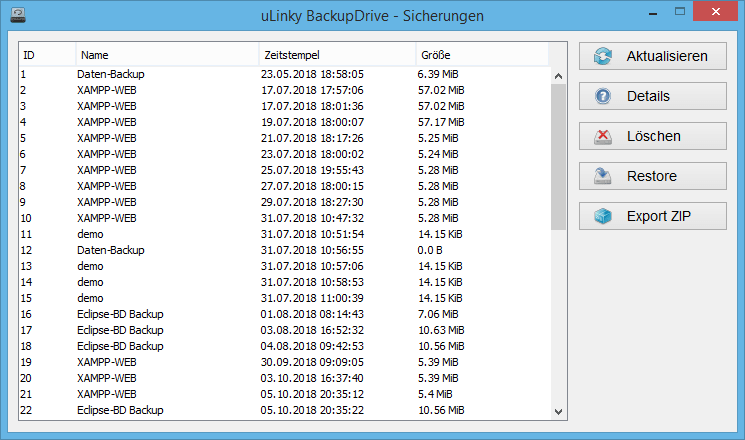Select the 10.63 MiB size cell
The width and height of the screenshot is (745, 440).
[x=441, y=330]
